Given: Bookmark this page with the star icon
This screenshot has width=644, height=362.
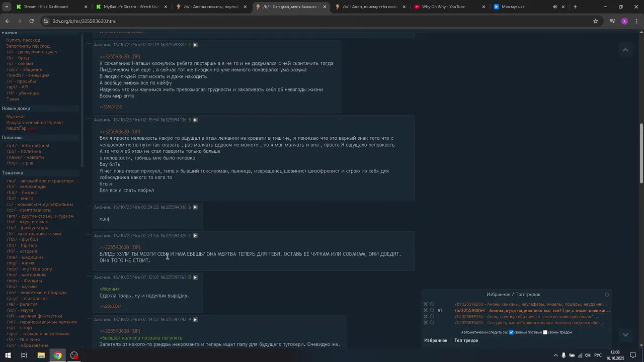Looking at the screenshot, I should pos(596,21).
